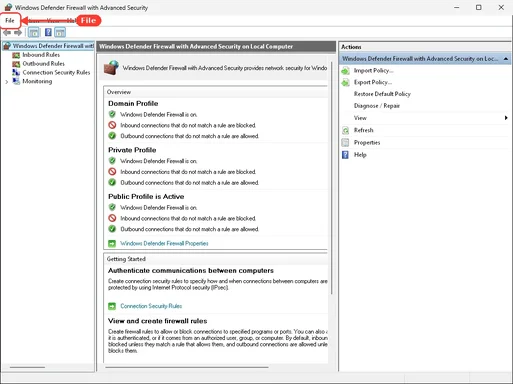Toggle the action pane toolbar icon
513x384 pixels.
[60, 32]
